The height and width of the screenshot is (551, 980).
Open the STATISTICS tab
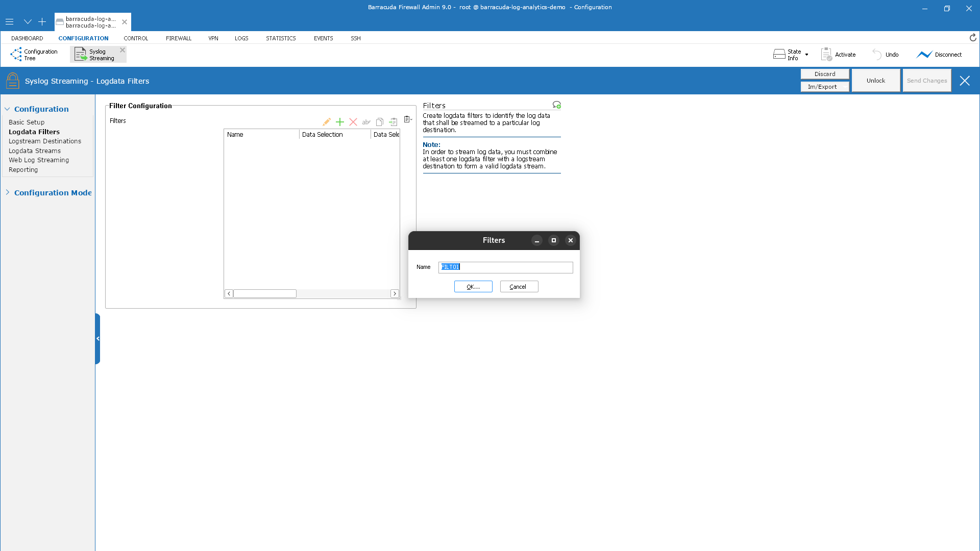280,38
